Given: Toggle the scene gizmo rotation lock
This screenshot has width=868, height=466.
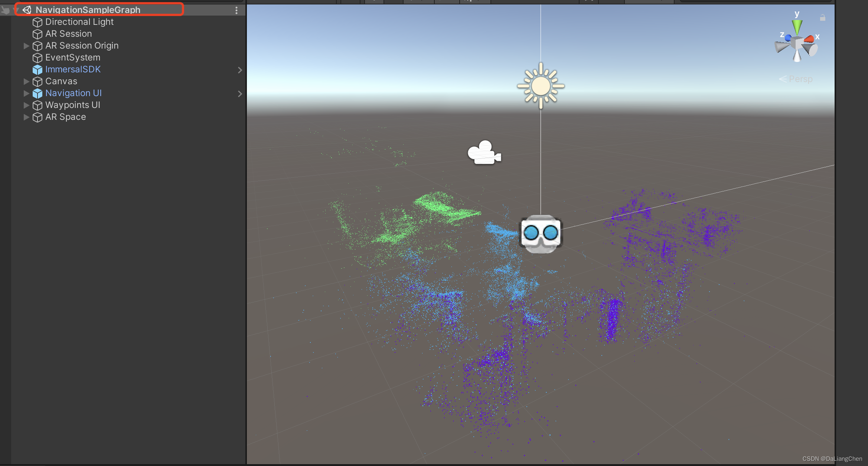Looking at the screenshot, I should pyautogui.click(x=822, y=18).
